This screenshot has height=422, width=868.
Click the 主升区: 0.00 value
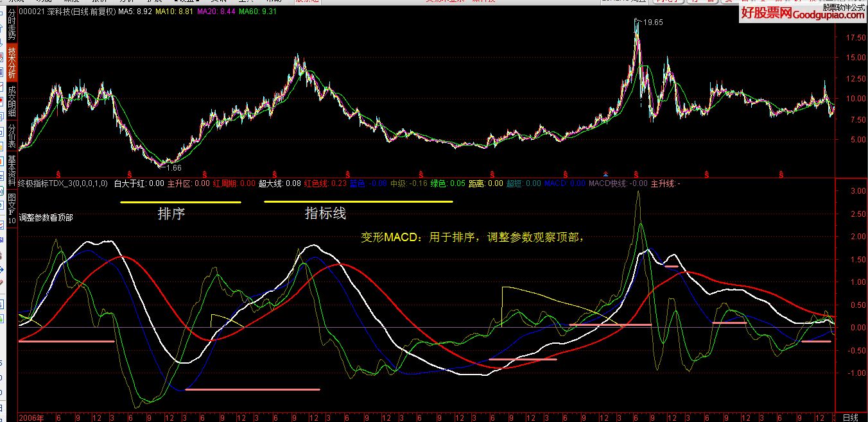click(189, 183)
